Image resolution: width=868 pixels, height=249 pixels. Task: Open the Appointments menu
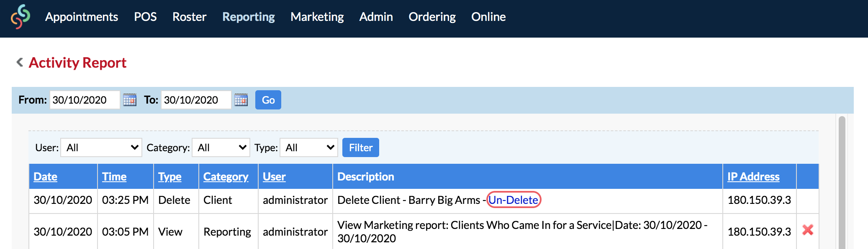[82, 17]
